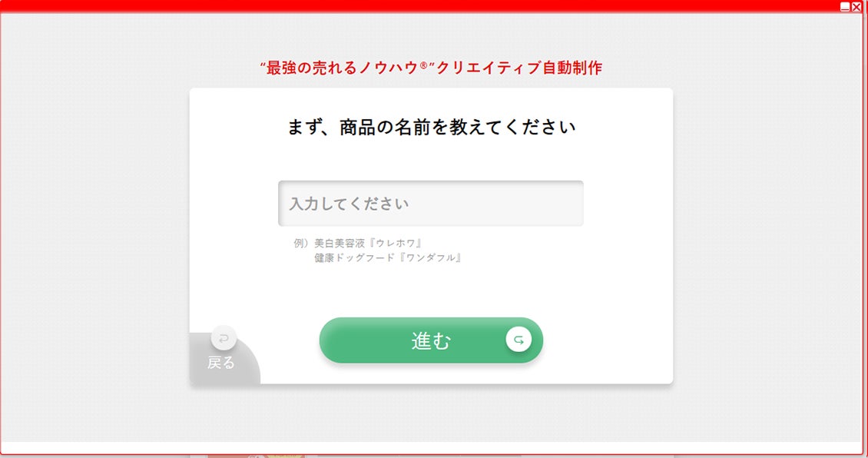This screenshot has height=458, width=868.
Task: Minimize the window via the underscore icon
Action: [845, 7]
